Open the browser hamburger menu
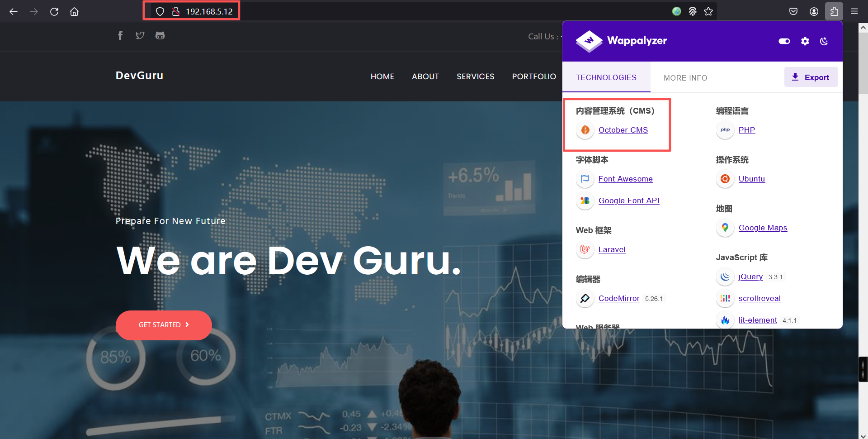Viewport: 868px width, 439px height. click(854, 11)
